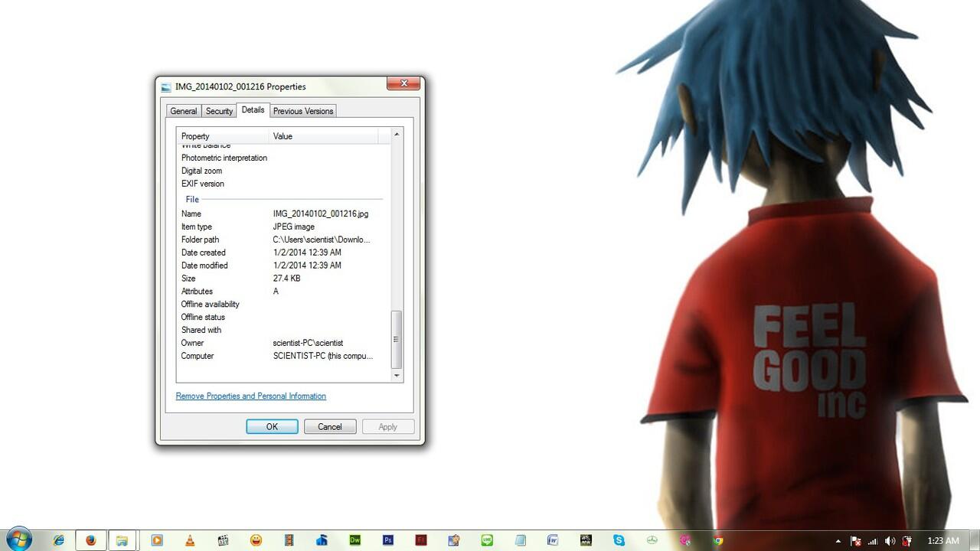Click the 'Offline availability' property row
The height and width of the screenshot is (551, 980).
click(x=282, y=305)
